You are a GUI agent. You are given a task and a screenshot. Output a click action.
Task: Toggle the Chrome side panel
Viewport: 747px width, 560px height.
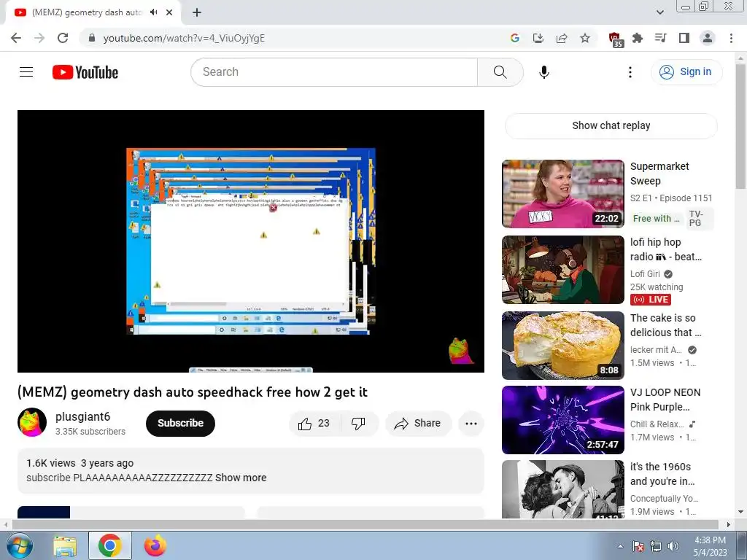[684, 38]
